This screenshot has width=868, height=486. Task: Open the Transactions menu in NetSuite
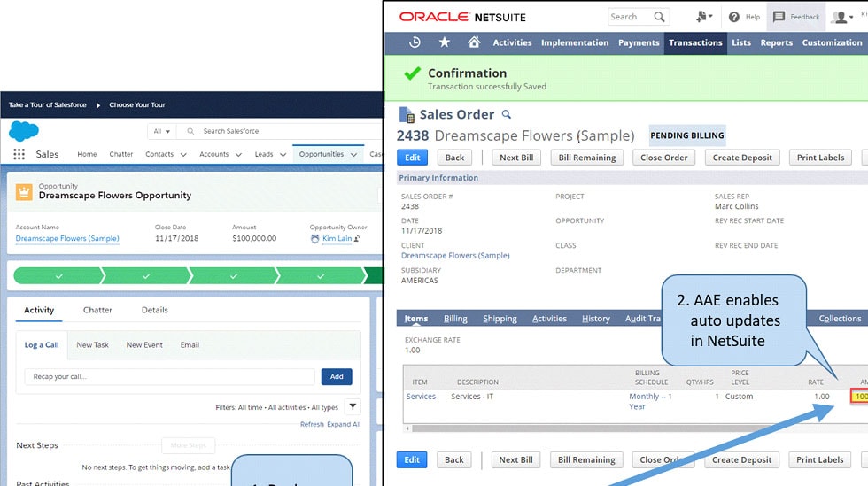pyautogui.click(x=695, y=42)
